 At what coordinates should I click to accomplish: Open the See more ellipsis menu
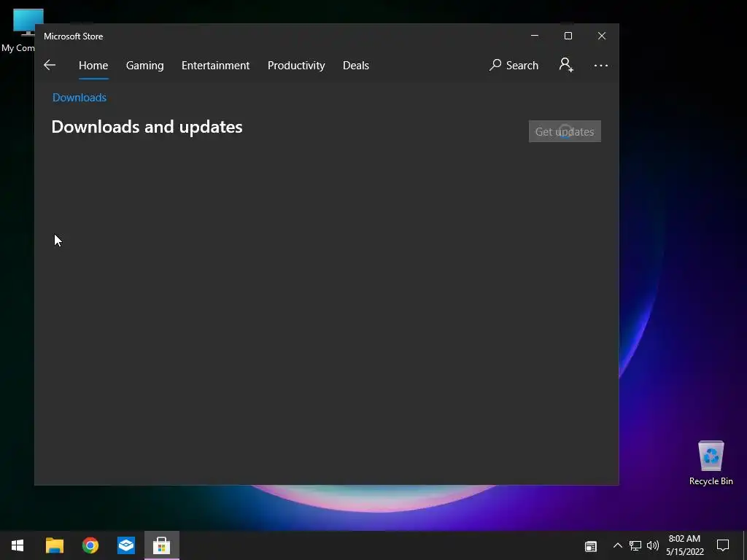click(x=601, y=65)
